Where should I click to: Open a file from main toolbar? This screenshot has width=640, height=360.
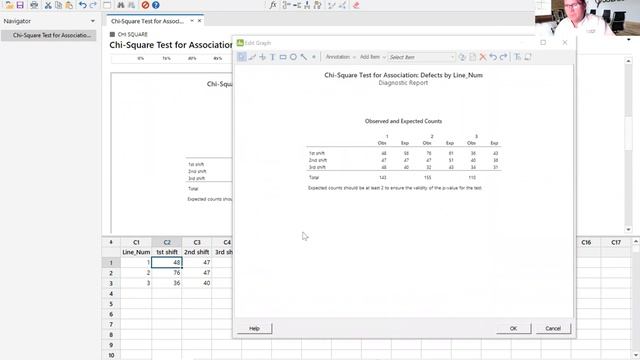[9, 5]
